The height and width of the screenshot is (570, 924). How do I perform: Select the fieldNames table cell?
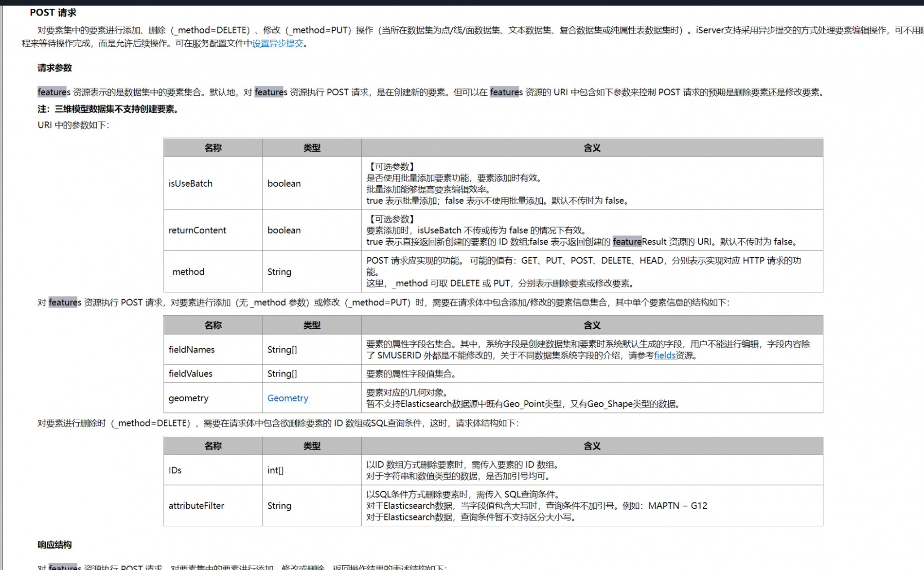coord(191,350)
